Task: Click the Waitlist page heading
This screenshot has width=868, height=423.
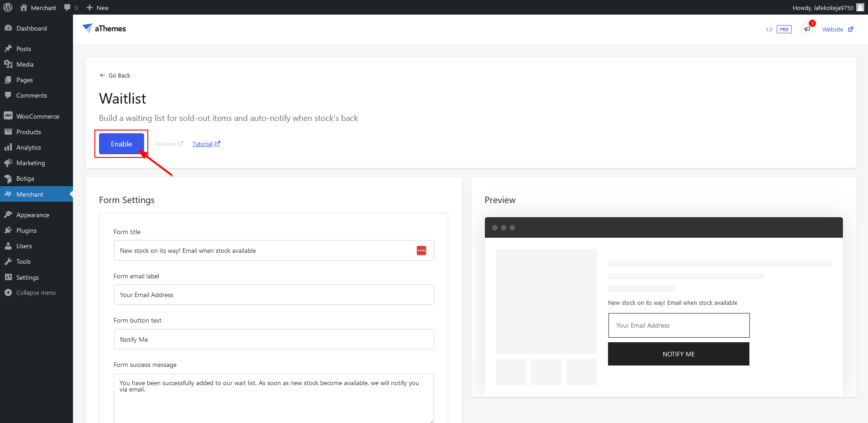Action: pyautogui.click(x=122, y=99)
